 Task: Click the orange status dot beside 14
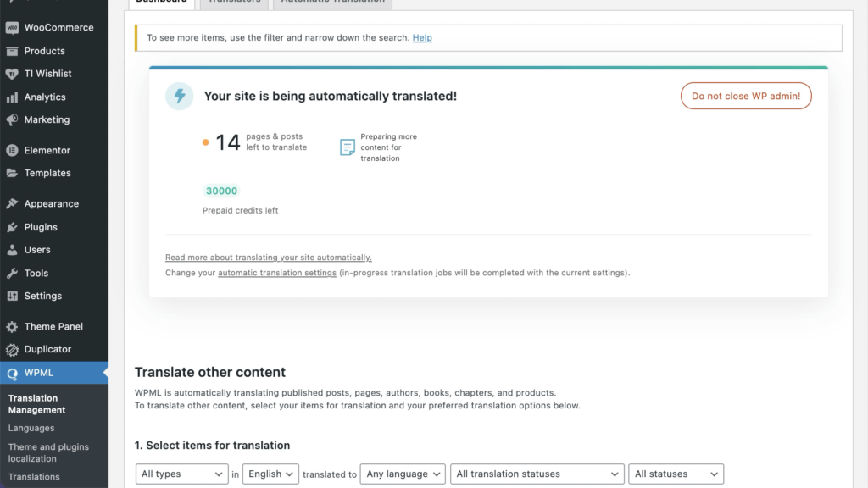point(205,142)
